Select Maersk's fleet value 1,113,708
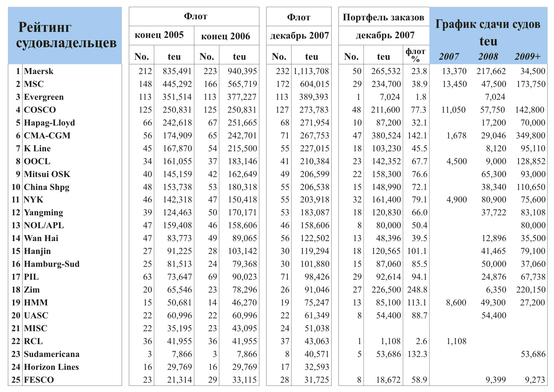The image size is (554, 392). tap(311, 71)
